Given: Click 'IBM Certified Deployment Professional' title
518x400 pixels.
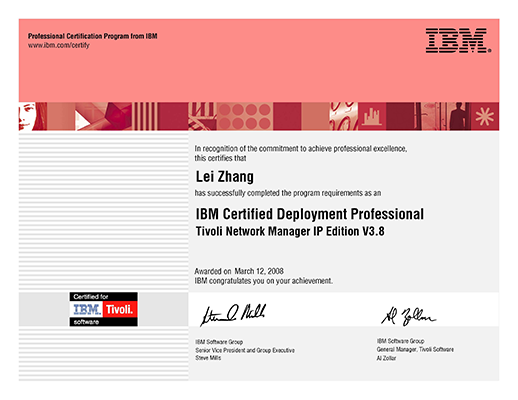Looking at the screenshot, I should [310, 214].
